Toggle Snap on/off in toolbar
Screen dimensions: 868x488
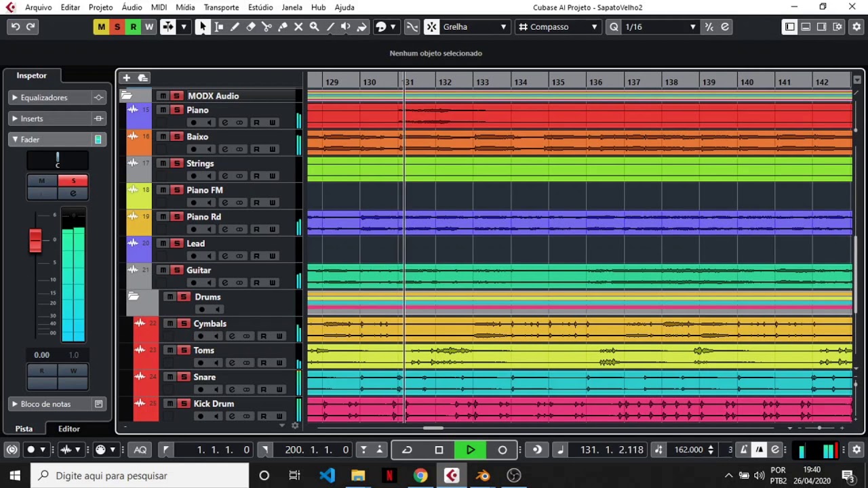point(431,27)
